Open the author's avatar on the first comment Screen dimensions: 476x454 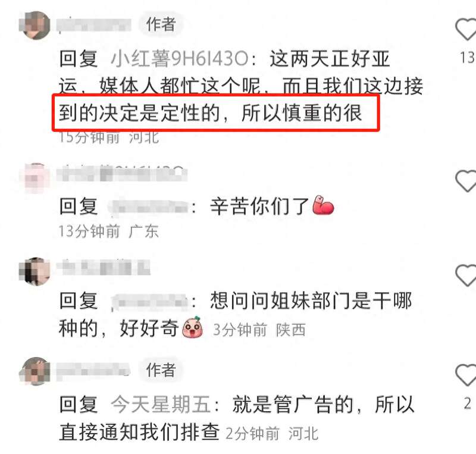(x=35, y=26)
